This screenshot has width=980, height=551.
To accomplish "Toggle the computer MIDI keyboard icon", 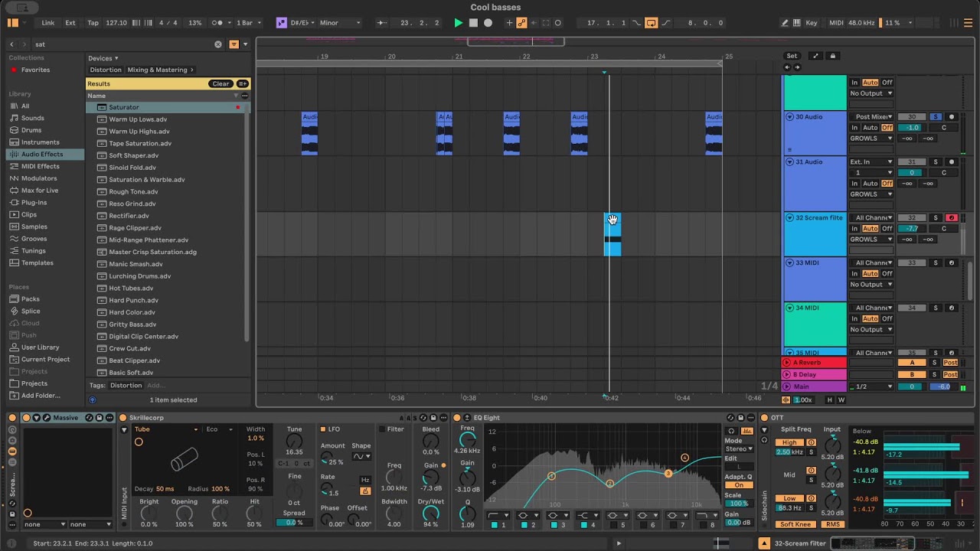I will coord(797,23).
